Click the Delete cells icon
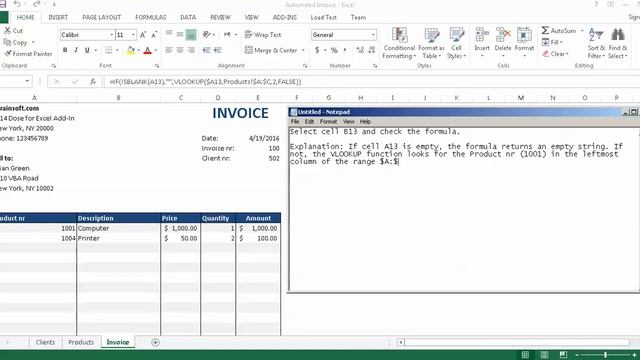640x360 pixels. 503,35
